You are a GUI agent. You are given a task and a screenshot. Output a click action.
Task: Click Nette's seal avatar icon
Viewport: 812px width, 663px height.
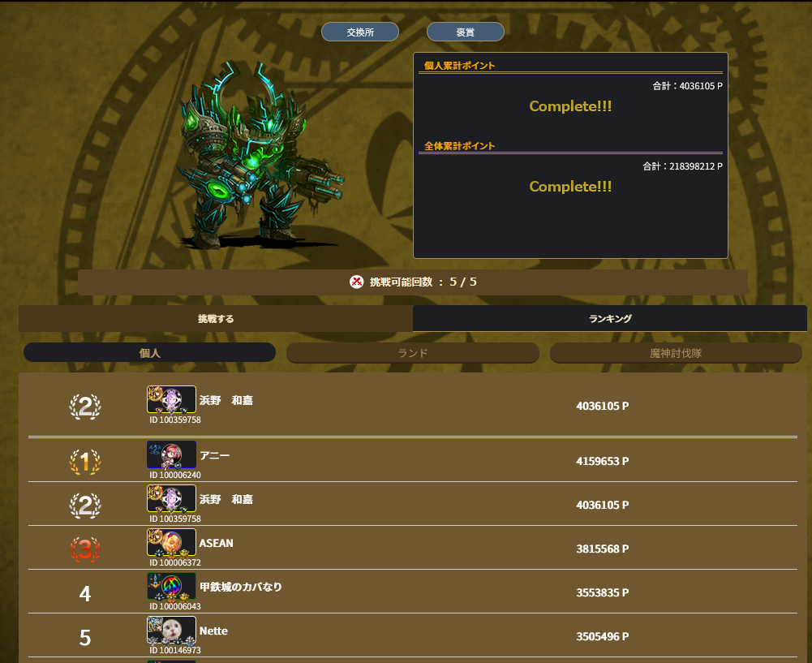[171, 631]
